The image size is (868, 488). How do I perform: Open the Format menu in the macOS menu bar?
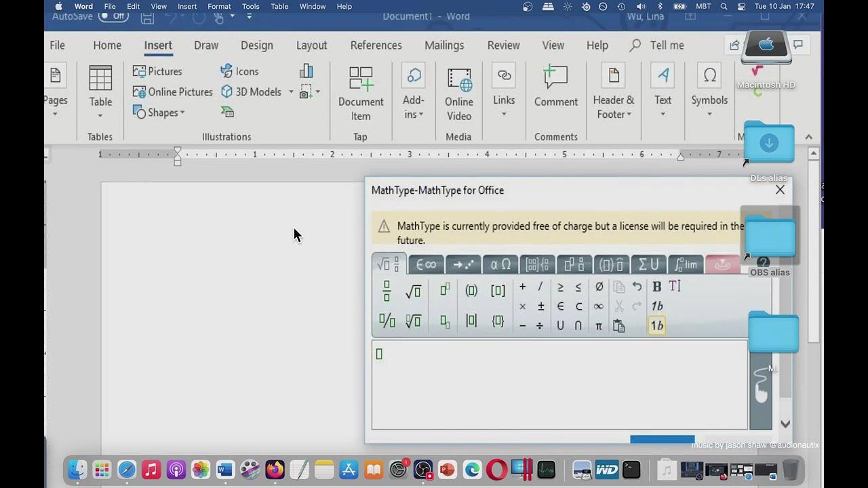point(219,6)
